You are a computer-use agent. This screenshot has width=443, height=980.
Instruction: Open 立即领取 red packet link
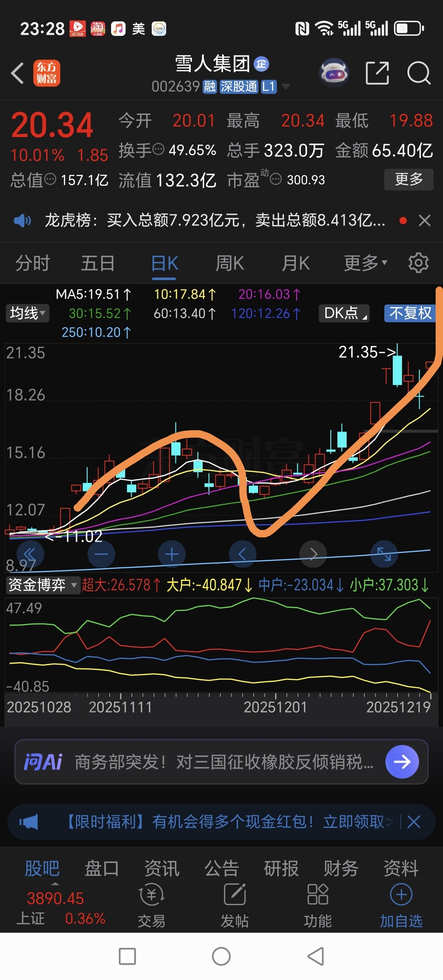pyautogui.click(x=357, y=822)
